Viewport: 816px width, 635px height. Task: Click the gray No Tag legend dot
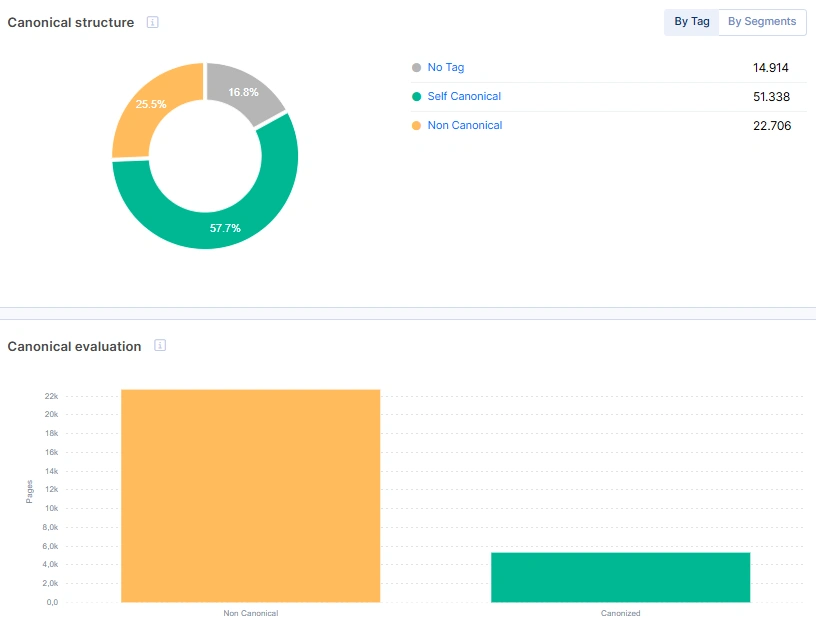pos(416,68)
